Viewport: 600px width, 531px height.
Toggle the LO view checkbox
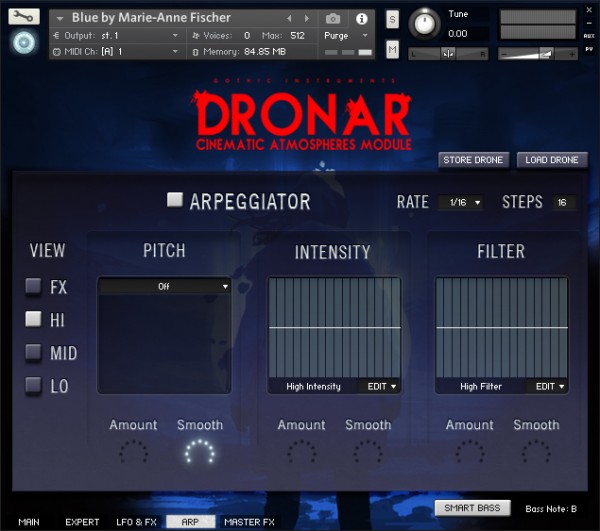coord(33,385)
